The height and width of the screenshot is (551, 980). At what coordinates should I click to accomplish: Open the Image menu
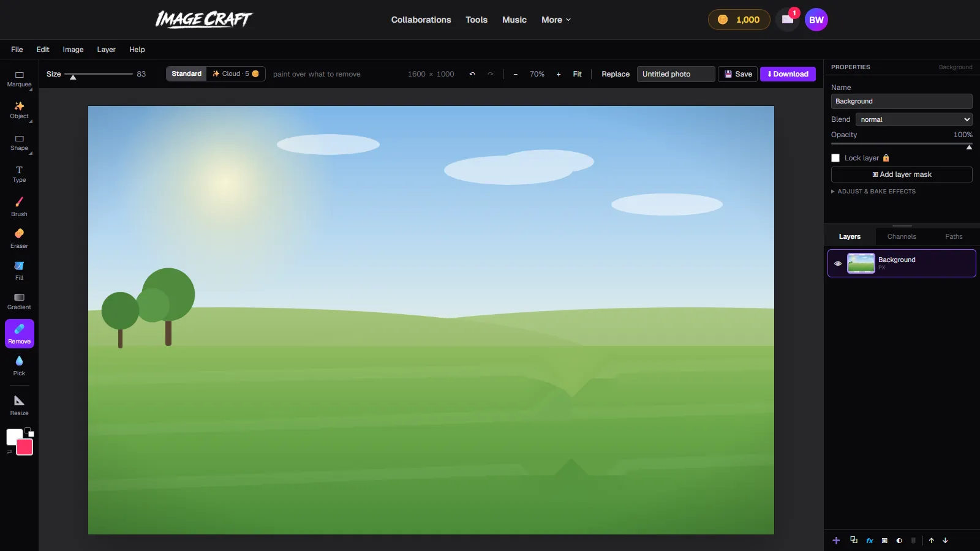coord(73,50)
